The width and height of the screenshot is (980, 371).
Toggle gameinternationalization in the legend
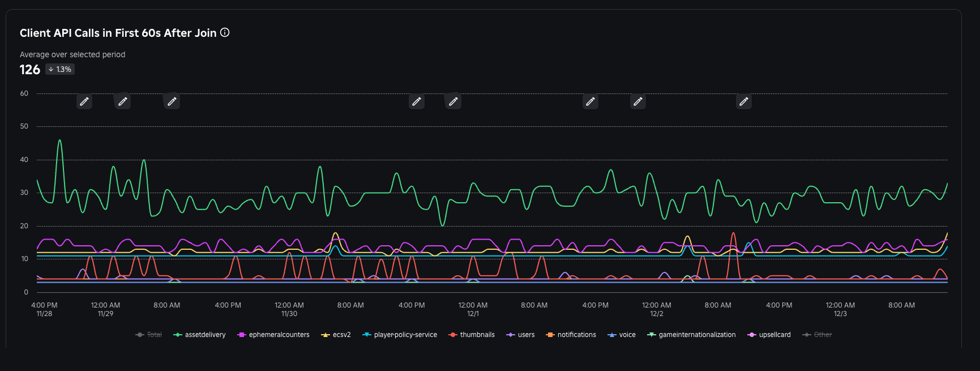pos(691,335)
